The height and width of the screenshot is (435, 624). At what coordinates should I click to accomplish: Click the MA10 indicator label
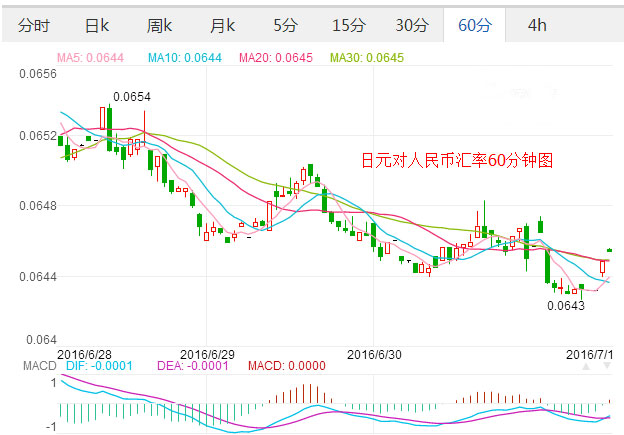pyautogui.click(x=185, y=57)
